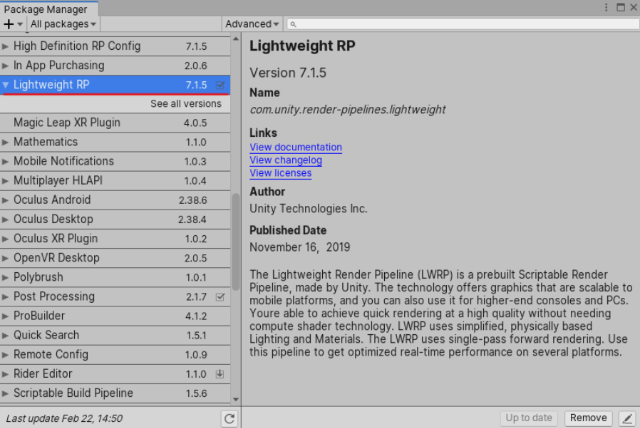The height and width of the screenshot is (428, 640).
Task: Click See all versions
Action: [x=186, y=104]
